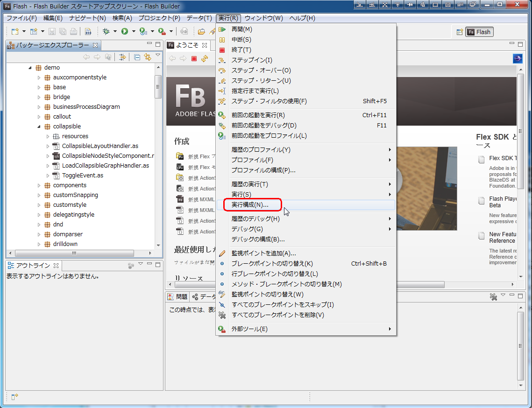Expand the customSnapping package
The image size is (532, 408).
pos(39,195)
